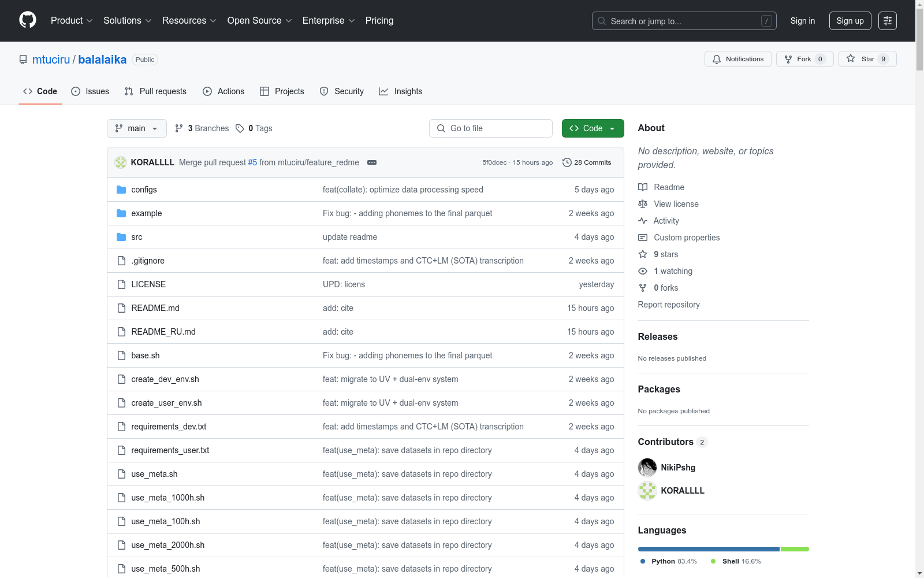Click the Python segment of language bar
The height and width of the screenshot is (578, 924).
[x=709, y=549]
